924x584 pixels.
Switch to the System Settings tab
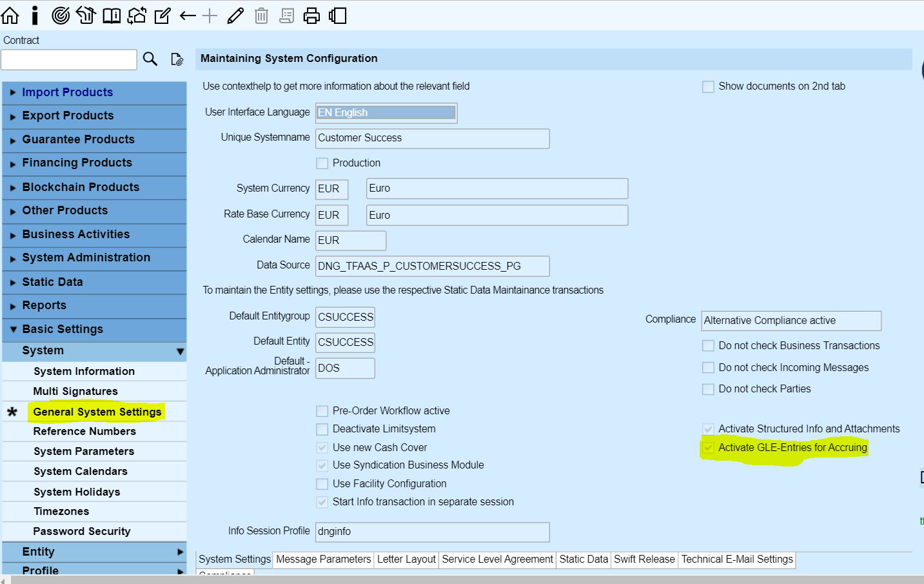(x=235, y=559)
